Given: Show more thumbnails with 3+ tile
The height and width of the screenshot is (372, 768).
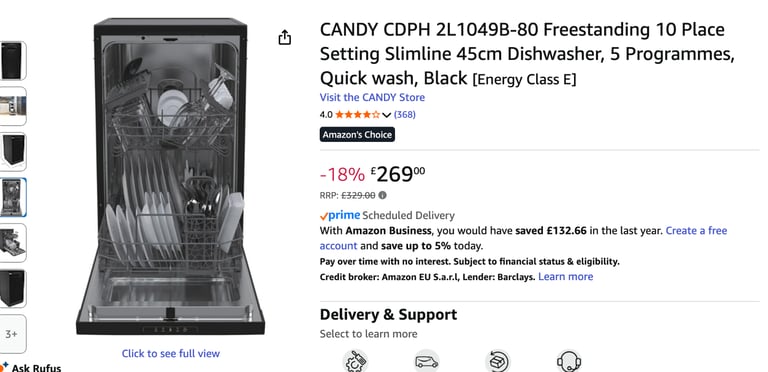Looking at the screenshot, I should [x=11, y=334].
